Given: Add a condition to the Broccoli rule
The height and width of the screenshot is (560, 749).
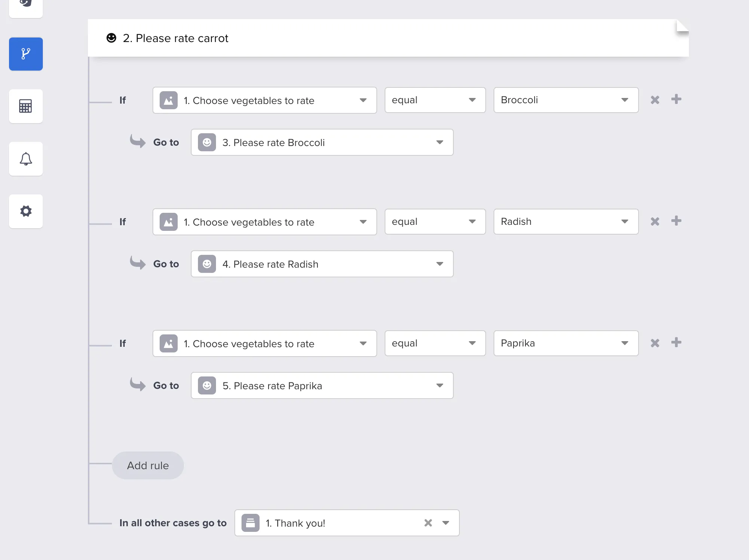Looking at the screenshot, I should click(676, 99).
